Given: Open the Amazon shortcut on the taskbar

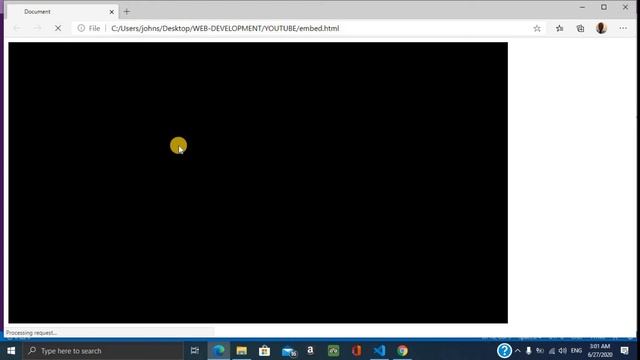Looking at the screenshot, I should 310,351.
